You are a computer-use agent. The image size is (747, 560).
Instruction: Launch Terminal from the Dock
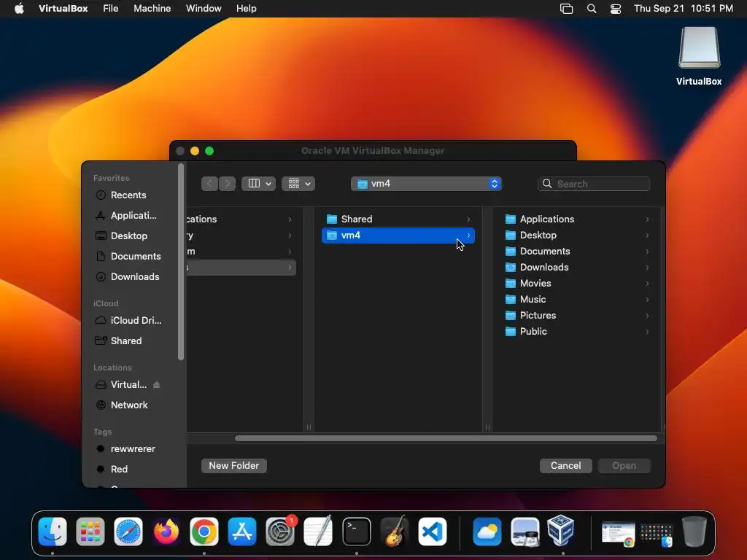pos(356,532)
